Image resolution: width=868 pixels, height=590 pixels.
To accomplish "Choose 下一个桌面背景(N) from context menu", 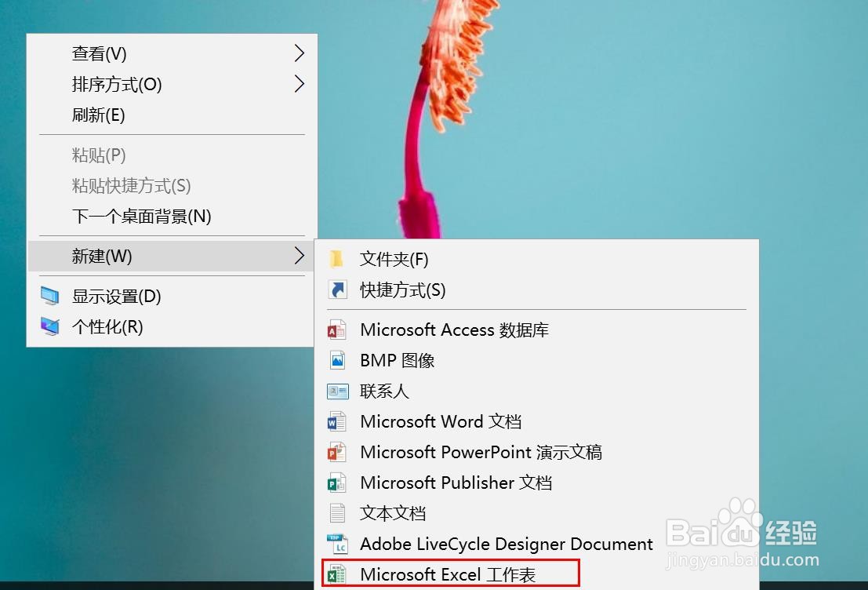I will tap(172, 216).
